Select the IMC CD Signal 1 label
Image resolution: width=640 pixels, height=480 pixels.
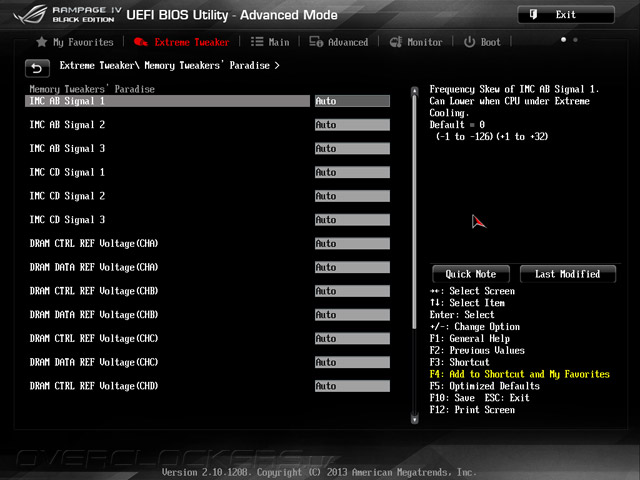pos(67,172)
